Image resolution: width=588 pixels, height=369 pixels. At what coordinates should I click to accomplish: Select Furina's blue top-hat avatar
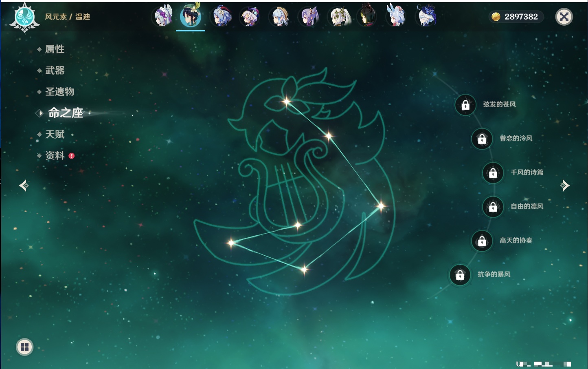[x=426, y=17]
